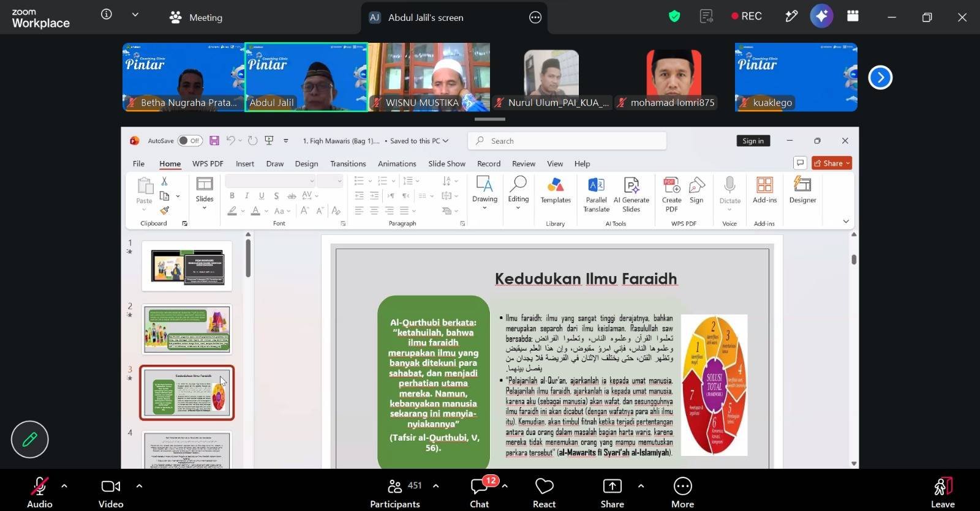This screenshot has height=511, width=980.
Task: Show next participants with arrow
Action: (880, 77)
